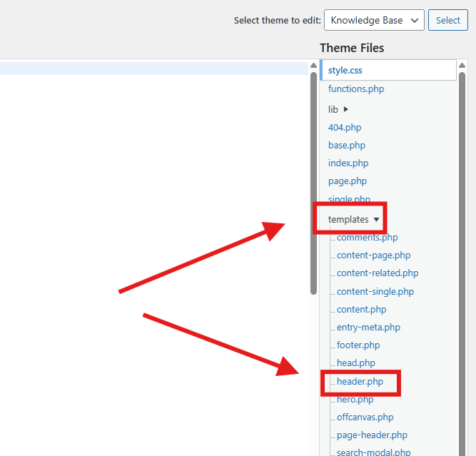The height and width of the screenshot is (456, 476).
Task: Collapse the templates folder
Action: click(376, 219)
